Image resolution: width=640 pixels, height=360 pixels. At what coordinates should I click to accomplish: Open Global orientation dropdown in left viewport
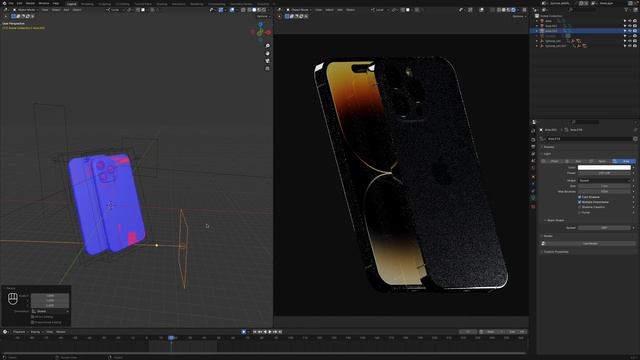pos(115,10)
